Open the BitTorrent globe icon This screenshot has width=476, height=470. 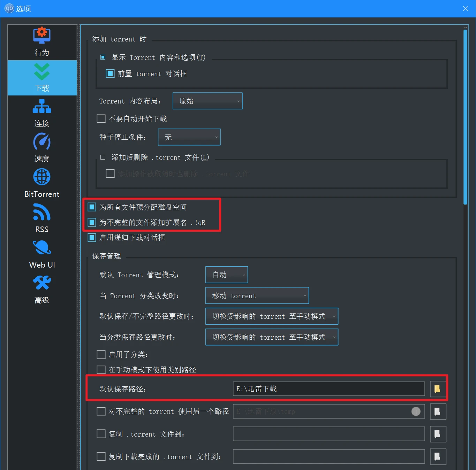coord(42,177)
